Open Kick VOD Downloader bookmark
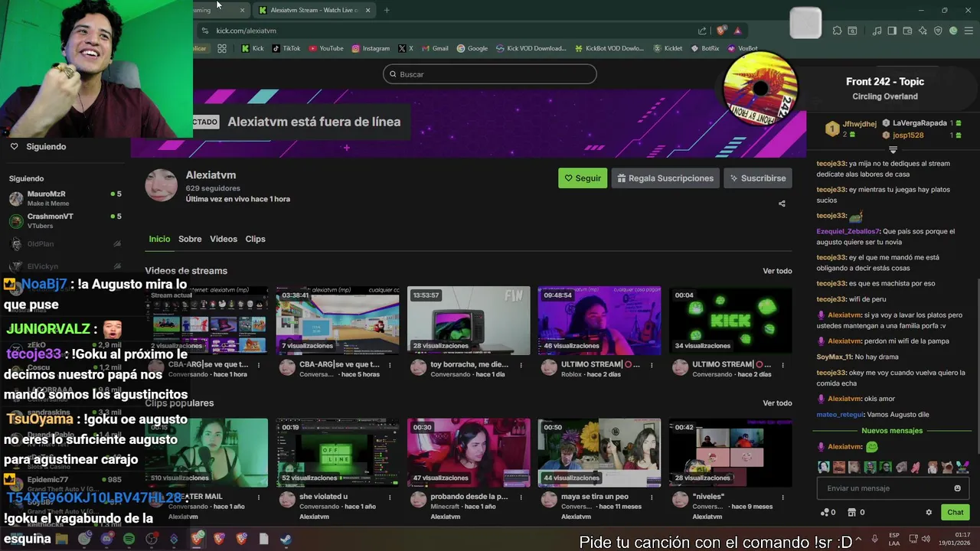The image size is (980, 551). point(531,48)
